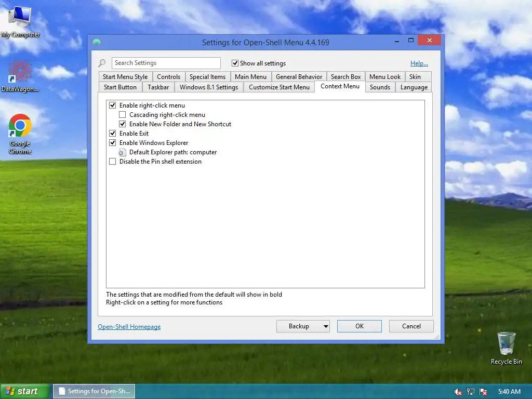Toggle Show all settings checkbox

pyautogui.click(x=235, y=63)
